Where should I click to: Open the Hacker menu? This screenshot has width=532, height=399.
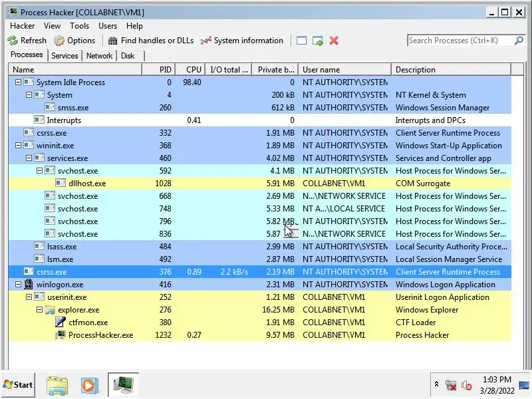[x=23, y=26]
